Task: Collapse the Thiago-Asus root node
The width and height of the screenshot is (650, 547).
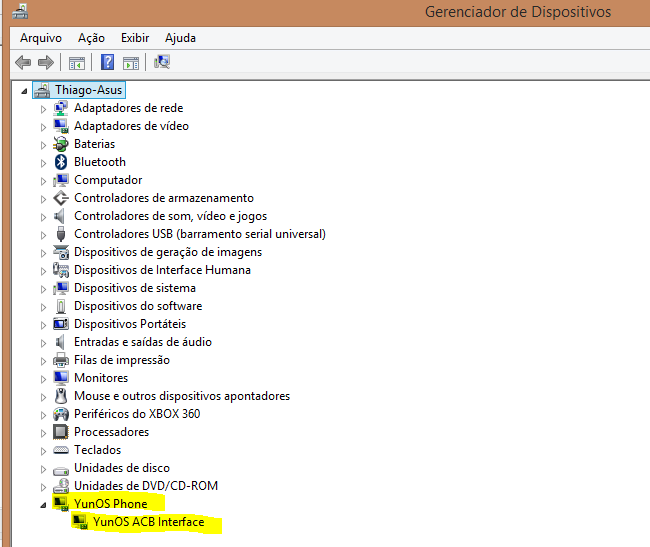Action: point(25,90)
